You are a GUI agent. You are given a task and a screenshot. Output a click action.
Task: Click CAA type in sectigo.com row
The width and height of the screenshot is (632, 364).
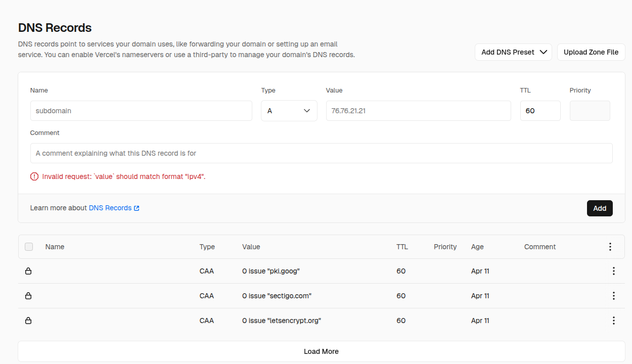207,296
